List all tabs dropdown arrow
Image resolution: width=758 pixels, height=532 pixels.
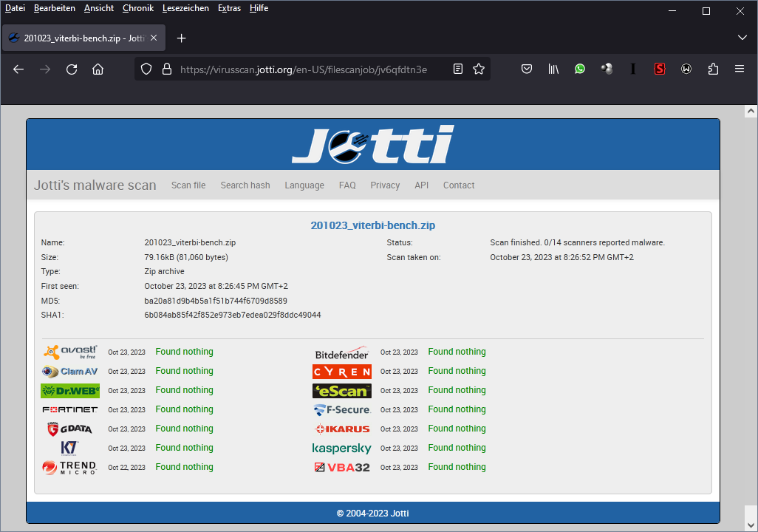point(742,38)
